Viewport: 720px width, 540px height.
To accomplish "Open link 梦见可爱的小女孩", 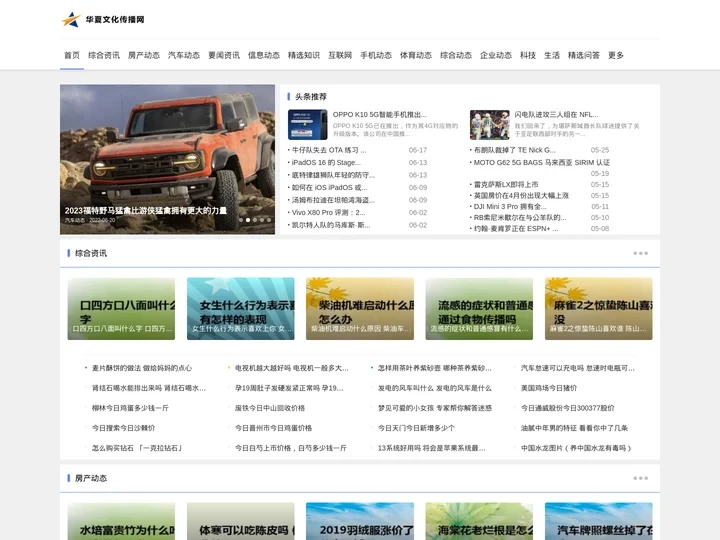I will (435, 408).
